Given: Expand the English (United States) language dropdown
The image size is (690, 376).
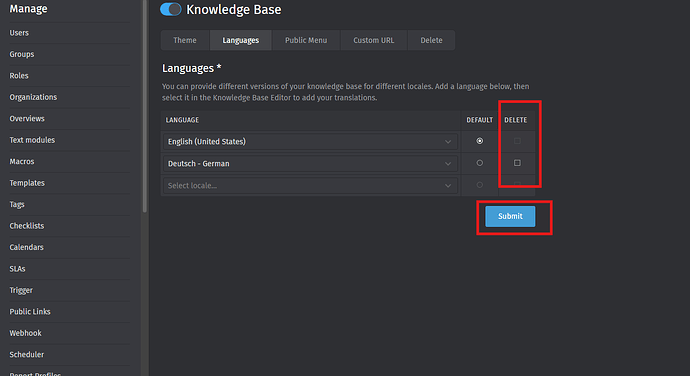Looking at the screenshot, I should tap(310, 141).
